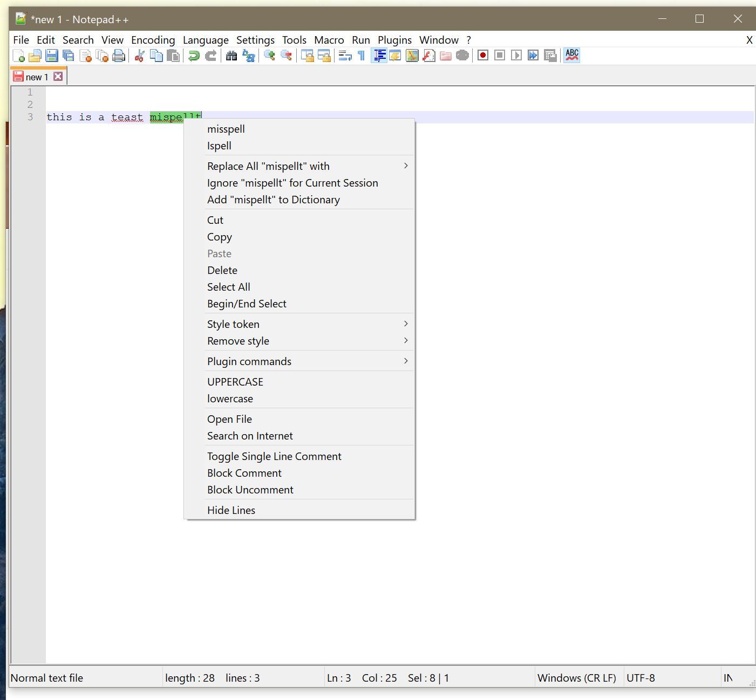Click the Save Recorded Macro icon
756x700 pixels.
pyautogui.click(x=550, y=56)
